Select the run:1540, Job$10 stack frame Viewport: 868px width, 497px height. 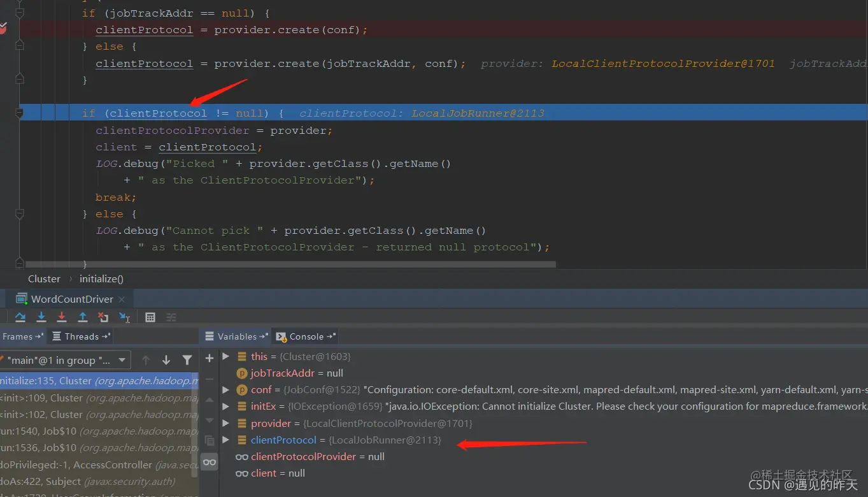pos(99,431)
